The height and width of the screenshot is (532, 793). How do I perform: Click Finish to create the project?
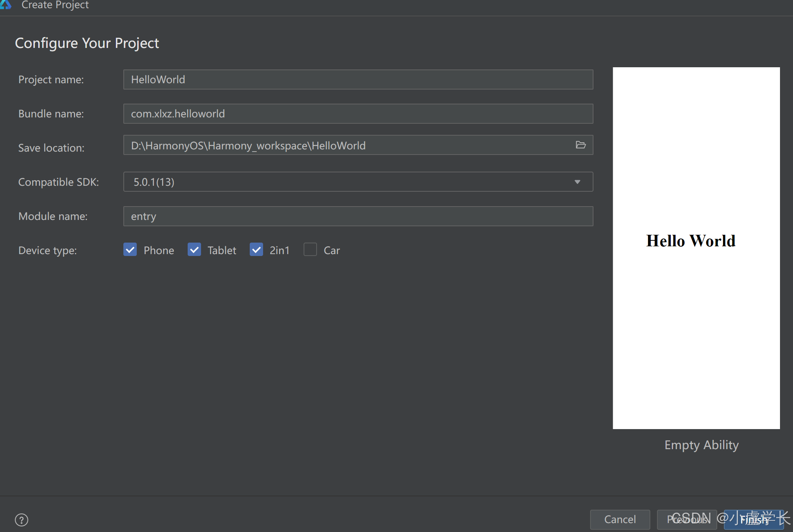(754, 519)
